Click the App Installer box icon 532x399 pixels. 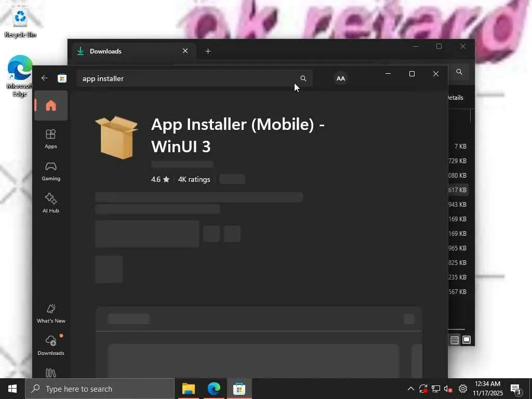point(116,137)
